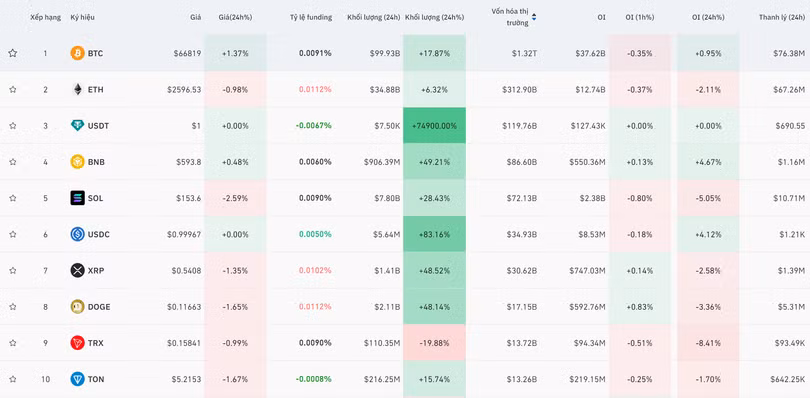Sort by Thanh lý (24h) column header

[x=782, y=17]
